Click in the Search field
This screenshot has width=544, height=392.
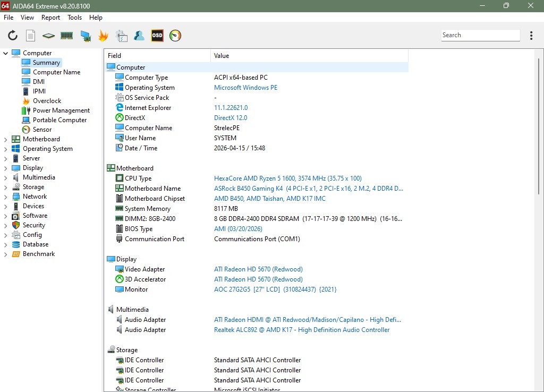(x=480, y=35)
